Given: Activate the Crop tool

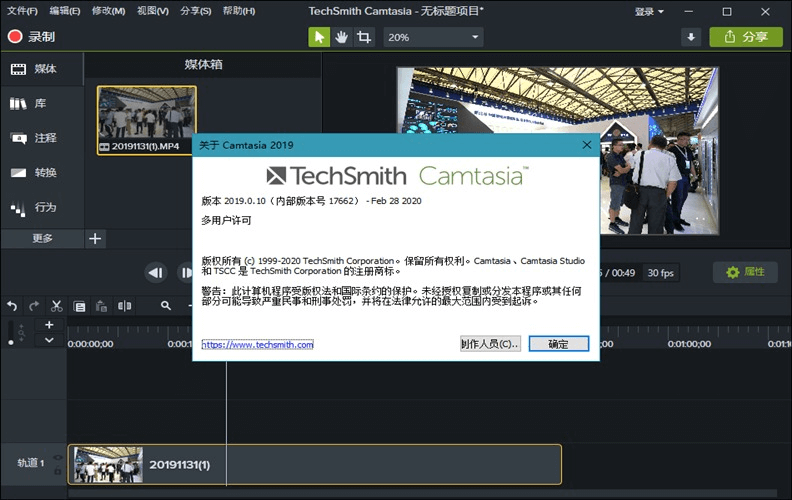Looking at the screenshot, I should pyautogui.click(x=364, y=37).
